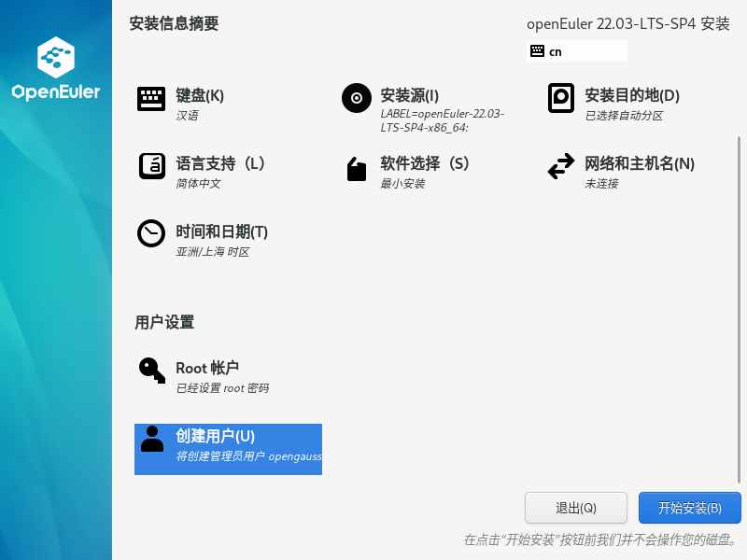Open 键盘(K) settings
The width and height of the screenshot is (747, 560).
(200, 95)
